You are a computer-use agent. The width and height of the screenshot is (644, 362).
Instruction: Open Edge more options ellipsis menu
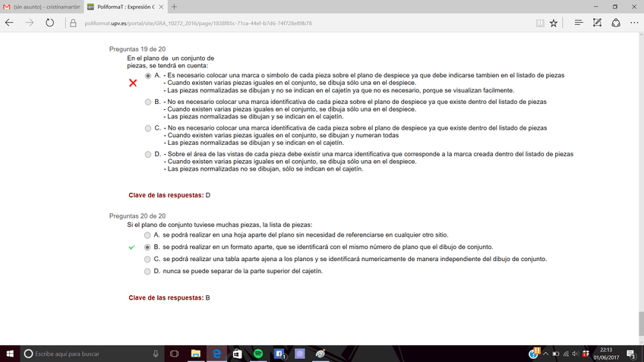coord(633,23)
